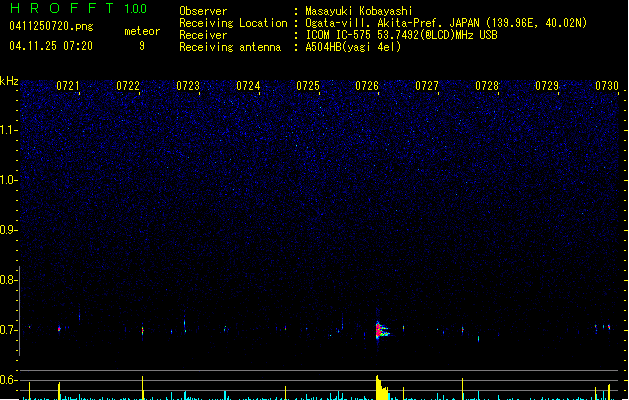Click the 0730 time marker
The image size is (629, 400).
pyautogui.click(x=607, y=86)
